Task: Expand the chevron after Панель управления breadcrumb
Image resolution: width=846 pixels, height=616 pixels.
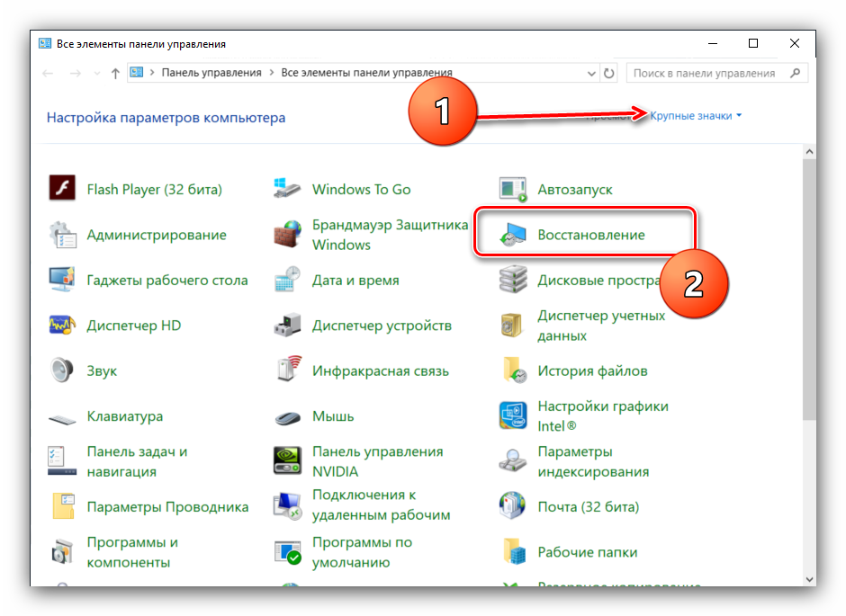Action: [x=272, y=72]
